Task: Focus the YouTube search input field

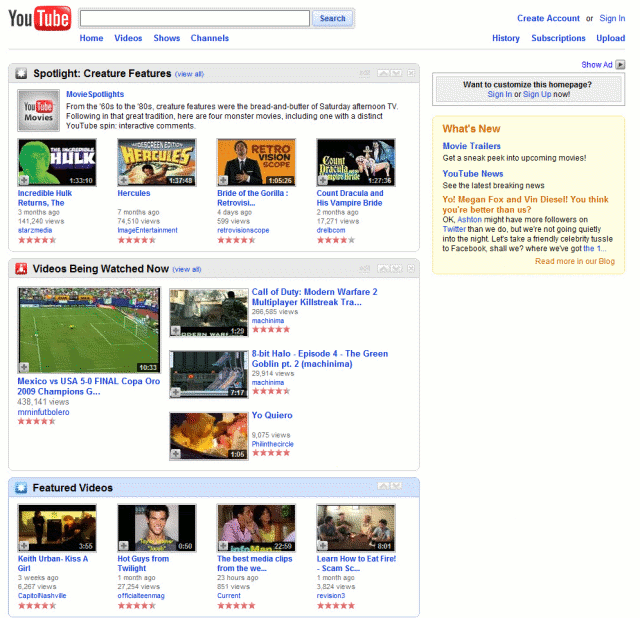Action: (195, 18)
